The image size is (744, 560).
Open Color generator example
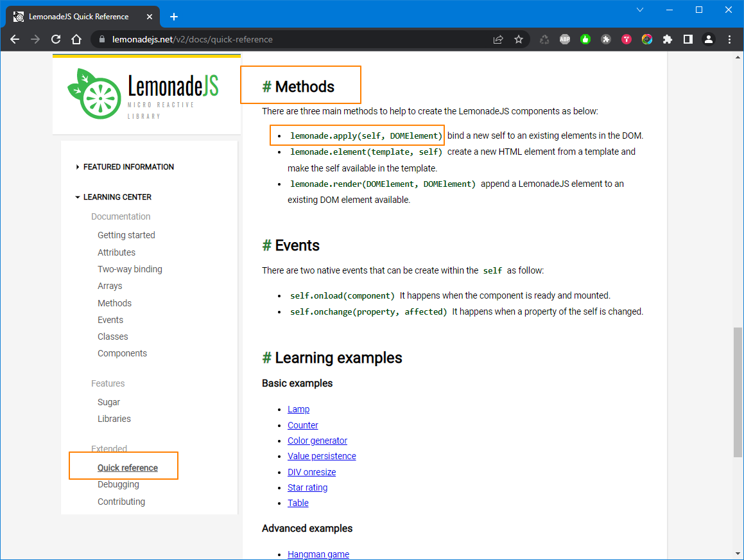click(x=317, y=441)
